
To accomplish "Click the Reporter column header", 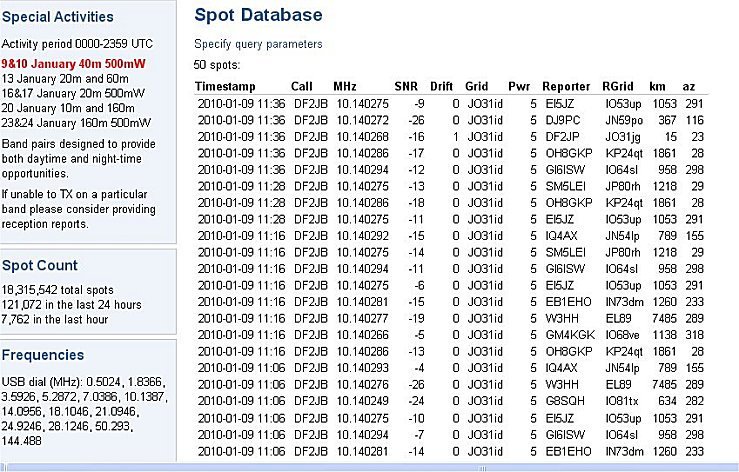I will point(566,86).
